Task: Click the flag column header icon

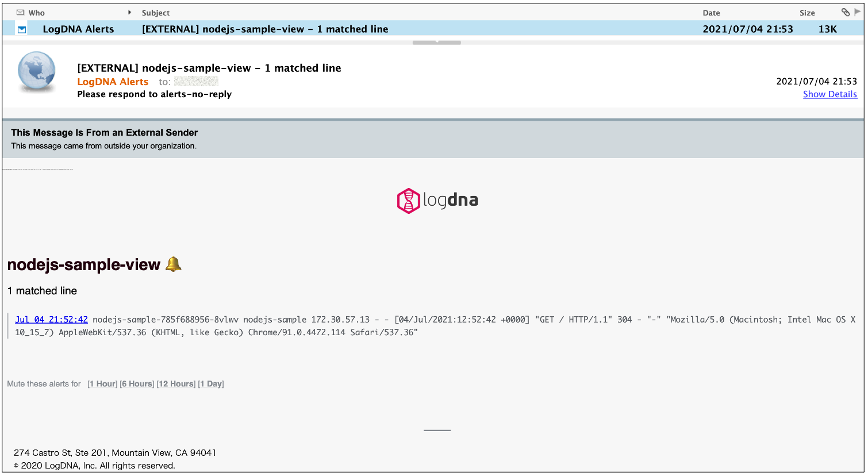Action: pyautogui.click(x=857, y=12)
